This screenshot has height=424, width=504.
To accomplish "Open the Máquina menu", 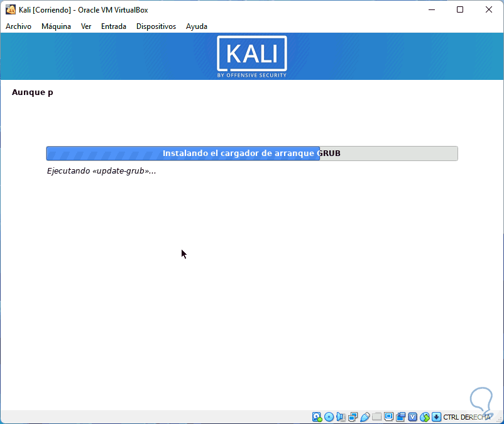I will pos(56,26).
